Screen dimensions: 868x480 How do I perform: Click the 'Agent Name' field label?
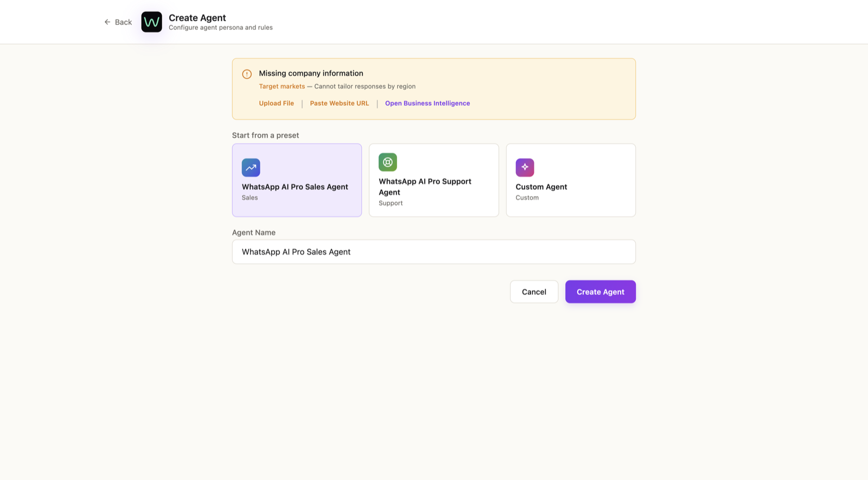pyautogui.click(x=254, y=232)
